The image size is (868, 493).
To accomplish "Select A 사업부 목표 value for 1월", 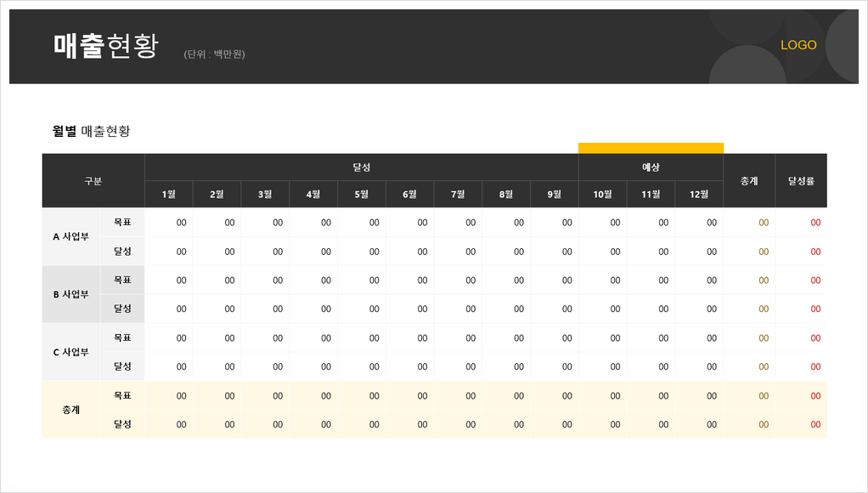I will [x=181, y=223].
